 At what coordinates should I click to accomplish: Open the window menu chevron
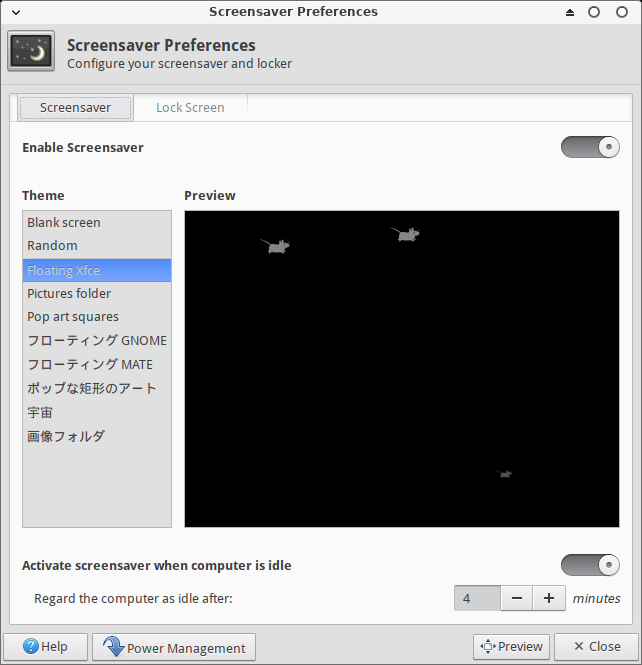tap(16, 12)
